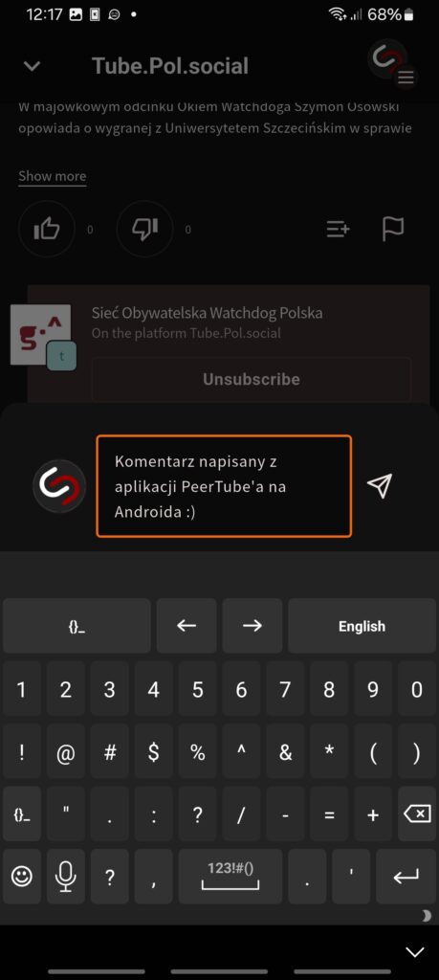439x980 pixels.
Task: Collapse the view using the top-left chevron
Action: [32, 66]
